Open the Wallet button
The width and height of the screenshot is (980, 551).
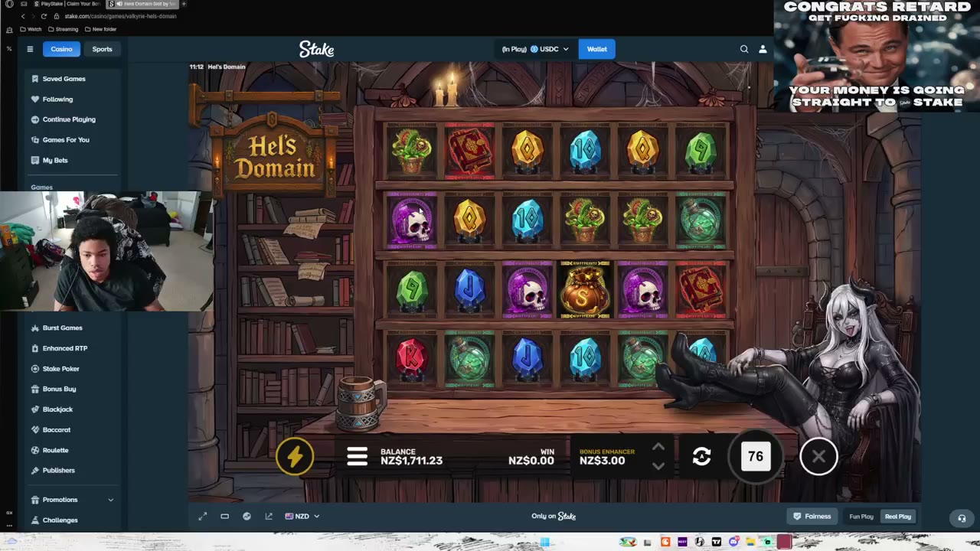[x=596, y=49]
